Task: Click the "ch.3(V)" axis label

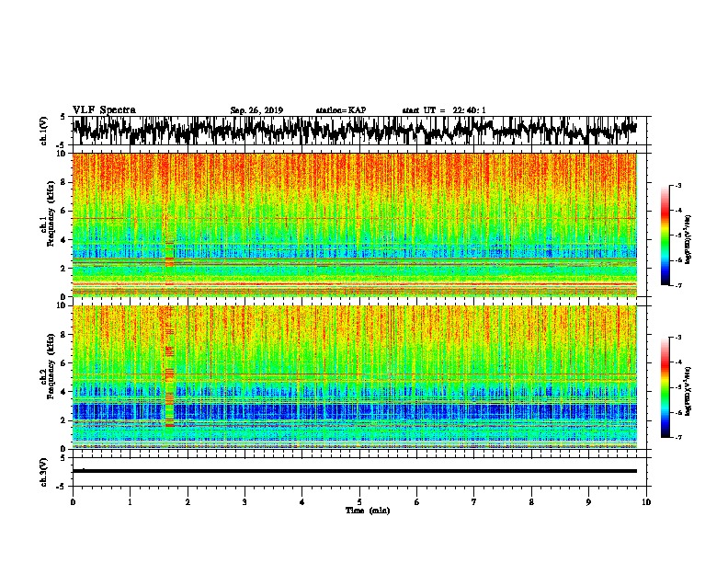Action: click(43, 472)
